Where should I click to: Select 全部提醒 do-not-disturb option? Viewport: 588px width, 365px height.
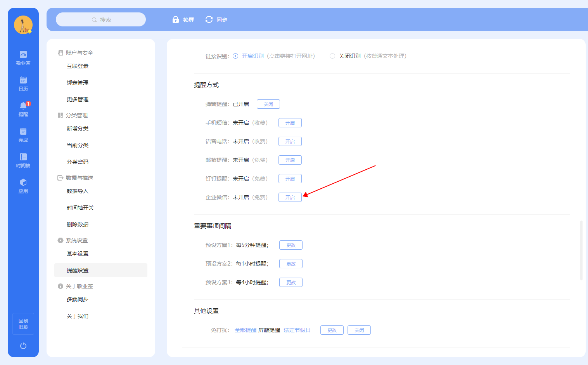tap(246, 330)
